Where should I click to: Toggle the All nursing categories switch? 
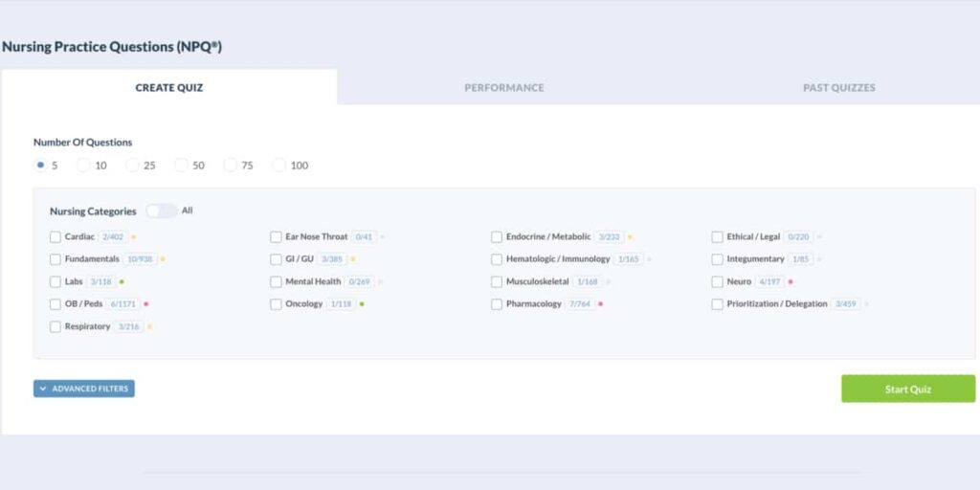coord(161,211)
